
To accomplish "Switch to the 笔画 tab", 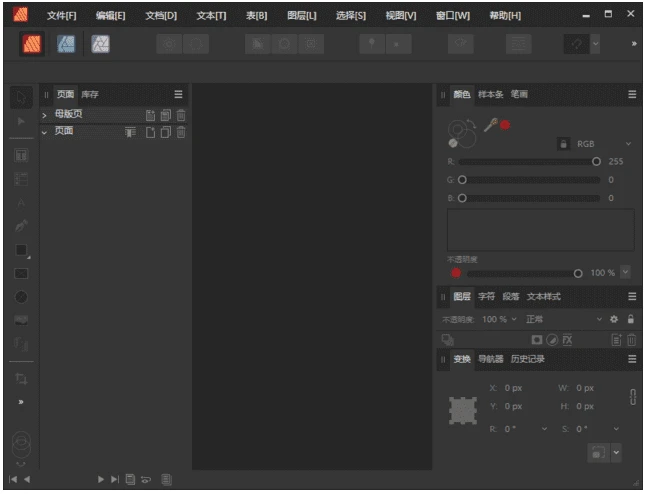I will click(519, 95).
